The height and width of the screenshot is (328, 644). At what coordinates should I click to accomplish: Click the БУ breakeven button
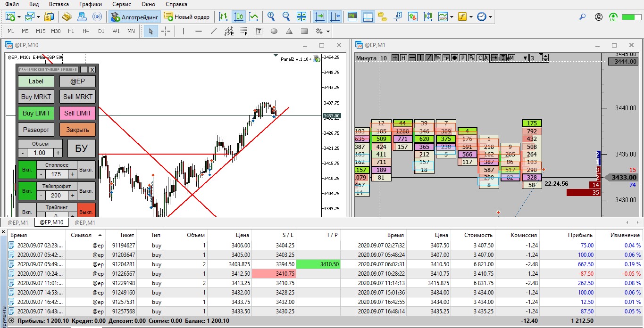(82, 148)
